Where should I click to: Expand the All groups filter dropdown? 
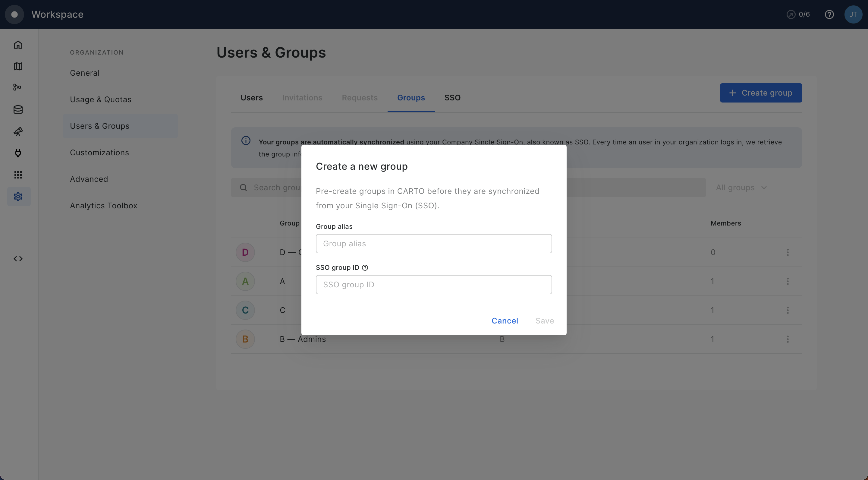741,188
